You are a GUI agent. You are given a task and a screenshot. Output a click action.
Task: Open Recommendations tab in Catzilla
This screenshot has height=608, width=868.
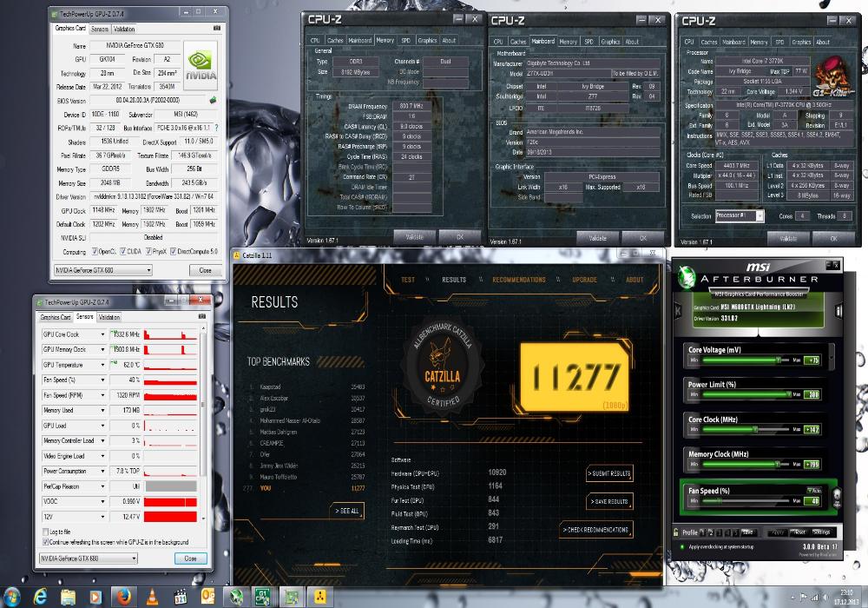[x=519, y=280]
